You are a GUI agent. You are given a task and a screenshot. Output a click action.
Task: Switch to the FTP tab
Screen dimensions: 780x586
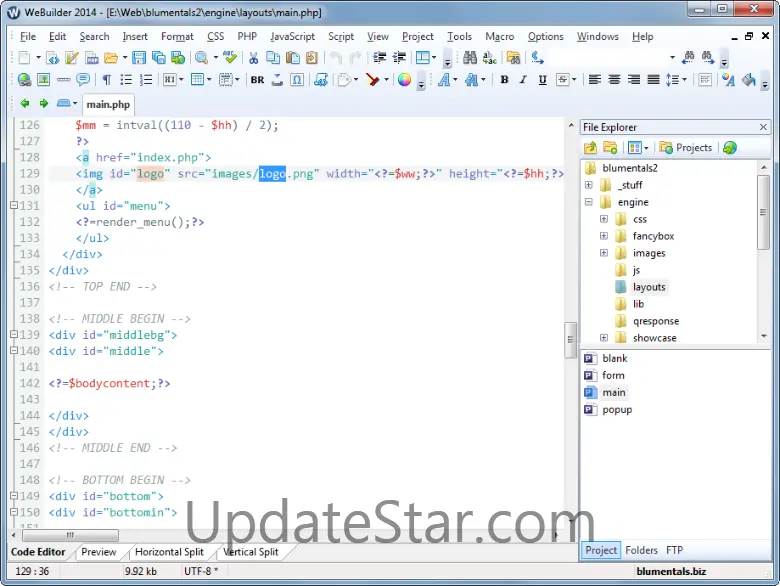pyautogui.click(x=675, y=550)
